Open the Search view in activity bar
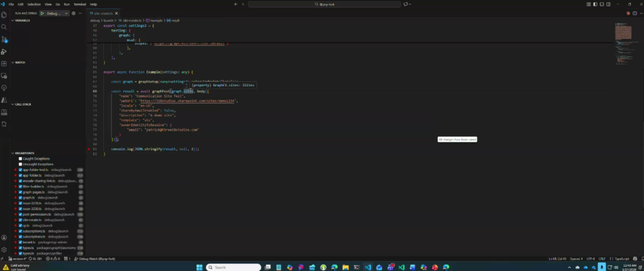Viewport: 644px width, 271px height. coord(4,27)
